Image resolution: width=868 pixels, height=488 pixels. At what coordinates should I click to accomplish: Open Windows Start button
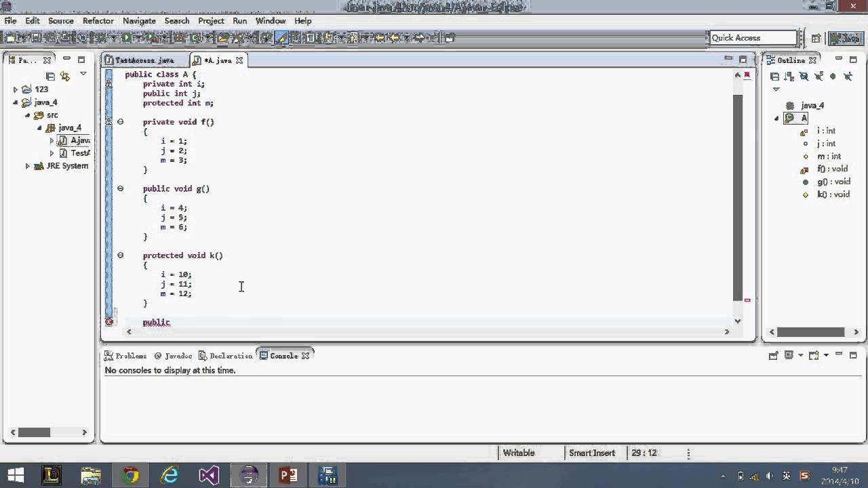click(x=16, y=475)
